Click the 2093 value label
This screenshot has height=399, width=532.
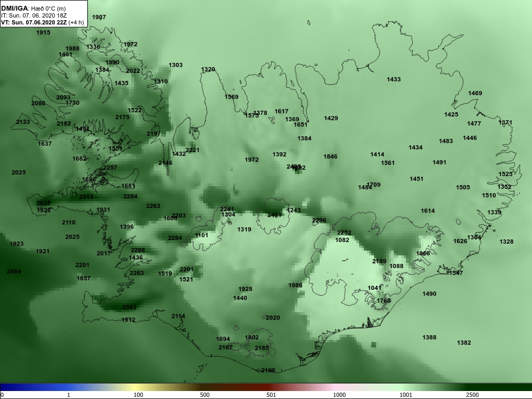click(x=63, y=97)
